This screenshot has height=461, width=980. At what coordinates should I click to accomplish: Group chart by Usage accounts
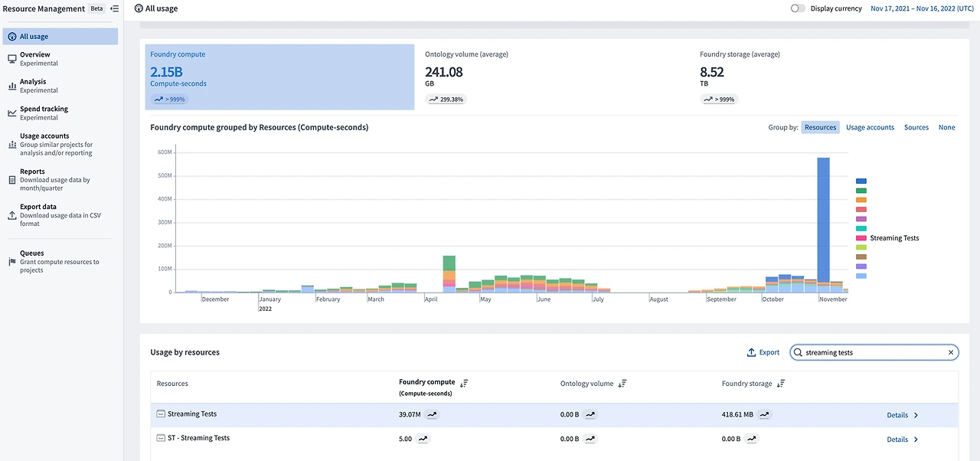[870, 127]
